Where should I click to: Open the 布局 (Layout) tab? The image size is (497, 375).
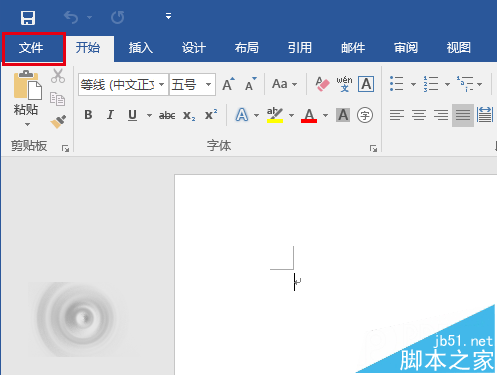click(x=247, y=48)
